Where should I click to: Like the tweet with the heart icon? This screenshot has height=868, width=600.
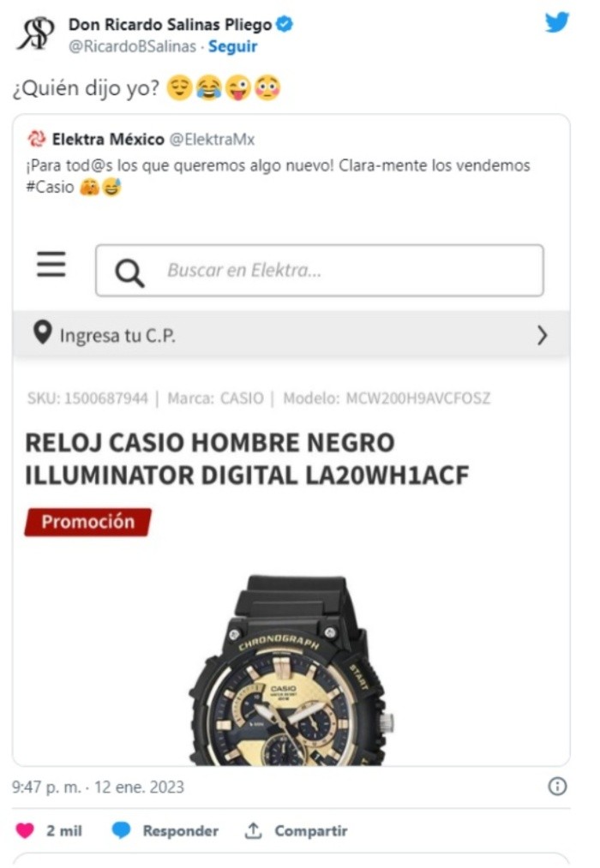coord(25,830)
